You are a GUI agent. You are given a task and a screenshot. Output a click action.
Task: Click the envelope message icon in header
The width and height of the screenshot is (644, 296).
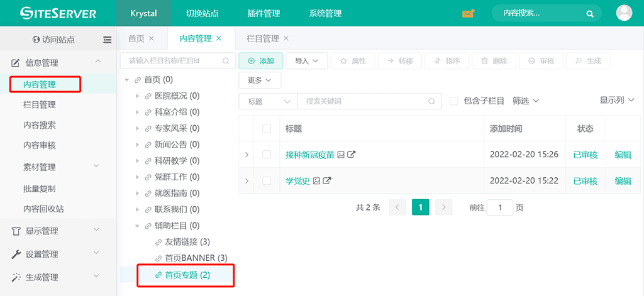(x=468, y=13)
